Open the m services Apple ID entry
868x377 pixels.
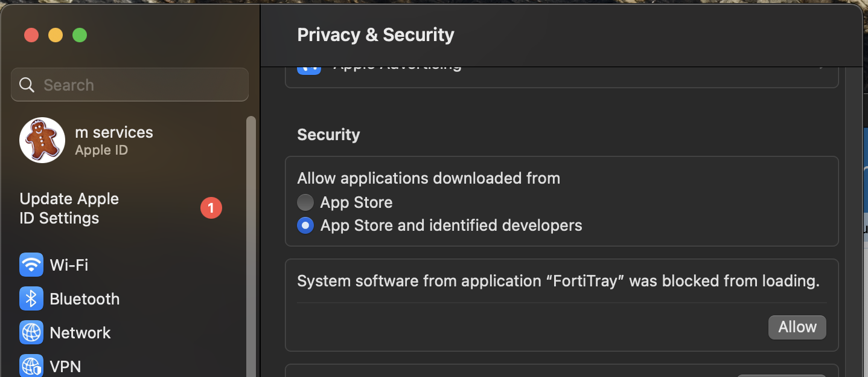coord(113,140)
